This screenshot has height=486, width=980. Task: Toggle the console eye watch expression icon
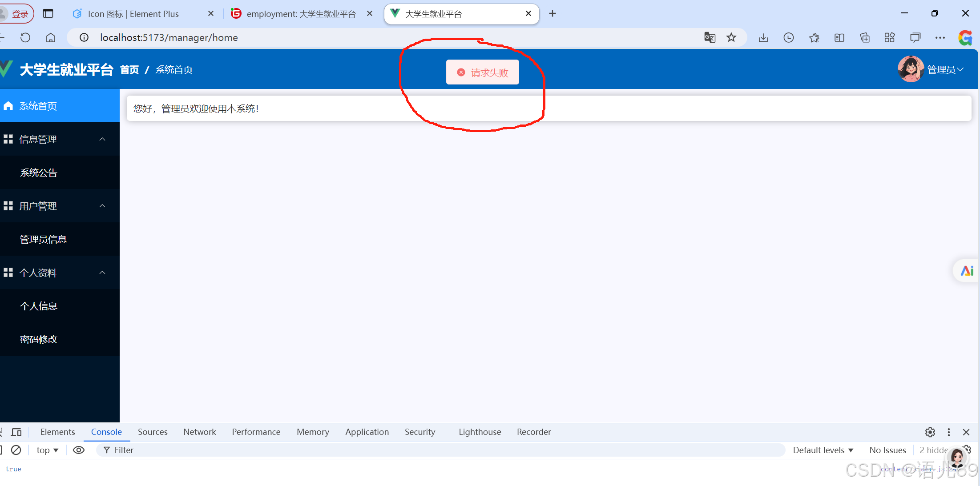[79, 450]
